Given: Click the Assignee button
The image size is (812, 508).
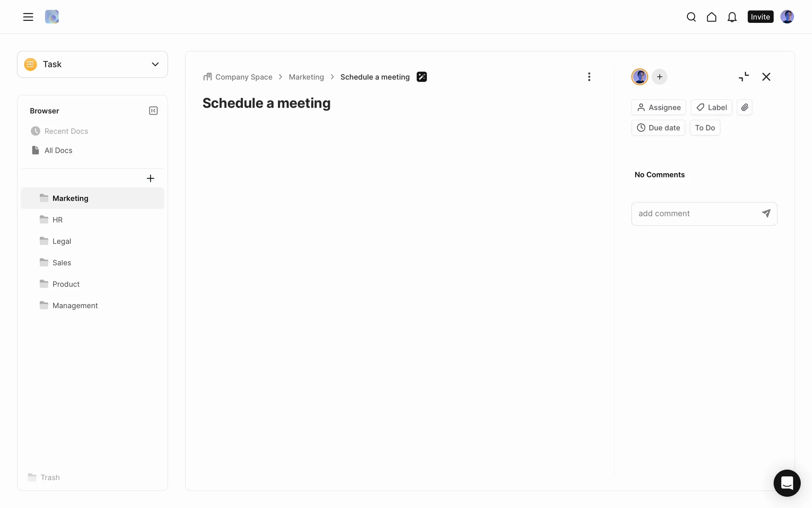Looking at the screenshot, I should coord(658,108).
